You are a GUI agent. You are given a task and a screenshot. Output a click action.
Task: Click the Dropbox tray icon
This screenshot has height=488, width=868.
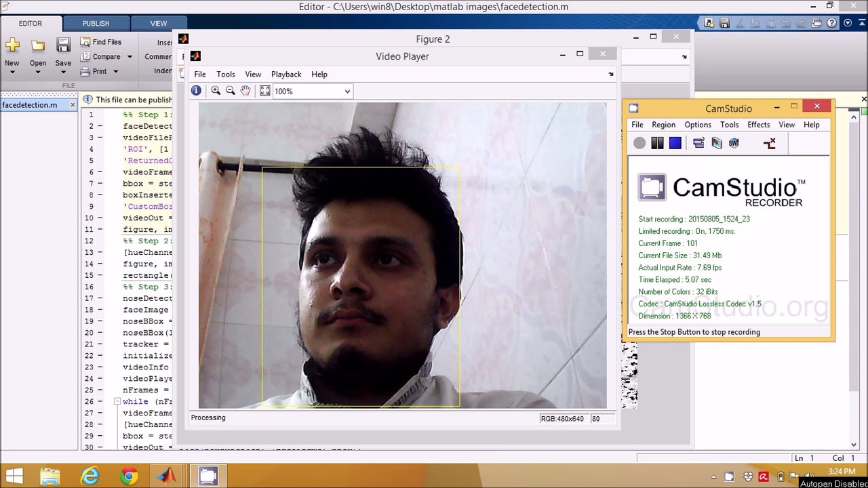(x=748, y=476)
